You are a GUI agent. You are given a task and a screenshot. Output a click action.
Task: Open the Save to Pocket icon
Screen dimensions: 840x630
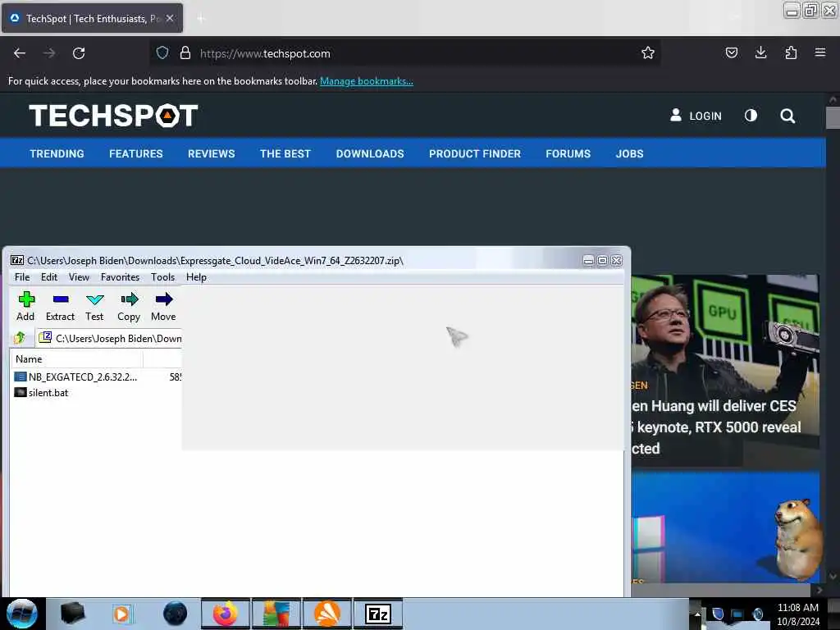731,52
